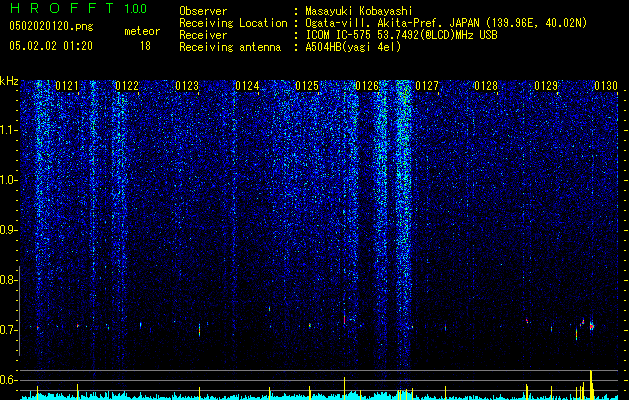Click the Observer field label
This screenshot has width=629, height=400.
[x=203, y=11]
